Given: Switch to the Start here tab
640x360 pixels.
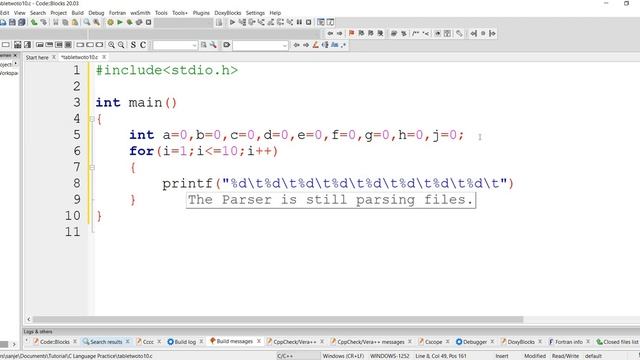Looking at the screenshot, I should 37,58.
